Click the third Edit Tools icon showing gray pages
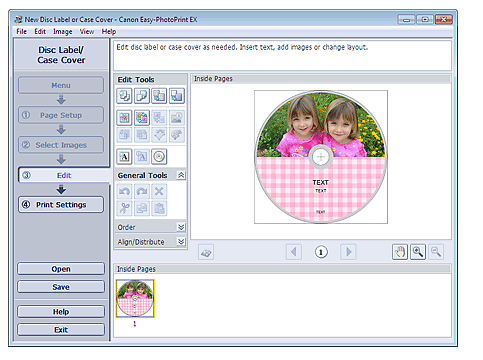Screen dimensions: 483x360 click(x=159, y=96)
